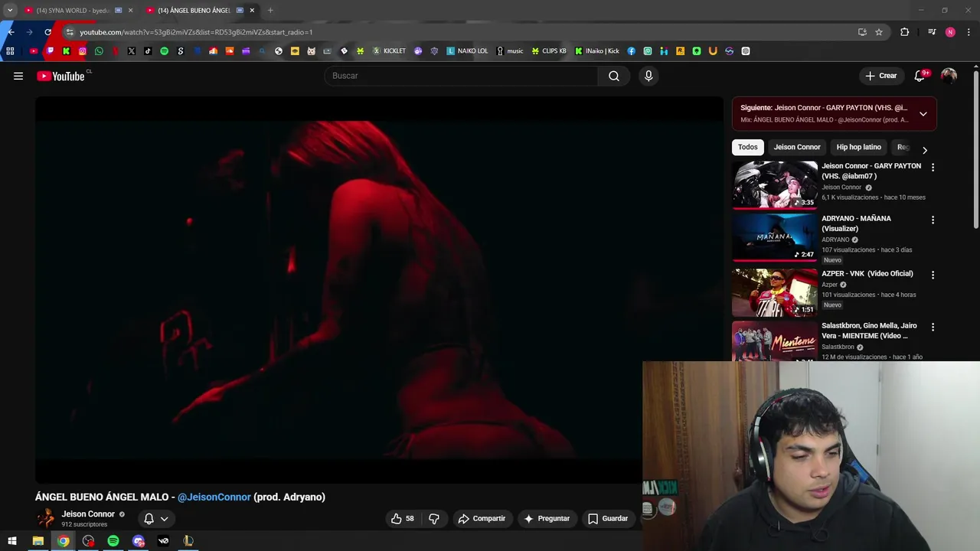Open the browser extensions puzzle icon
This screenshot has height=551, width=980.
905,32
